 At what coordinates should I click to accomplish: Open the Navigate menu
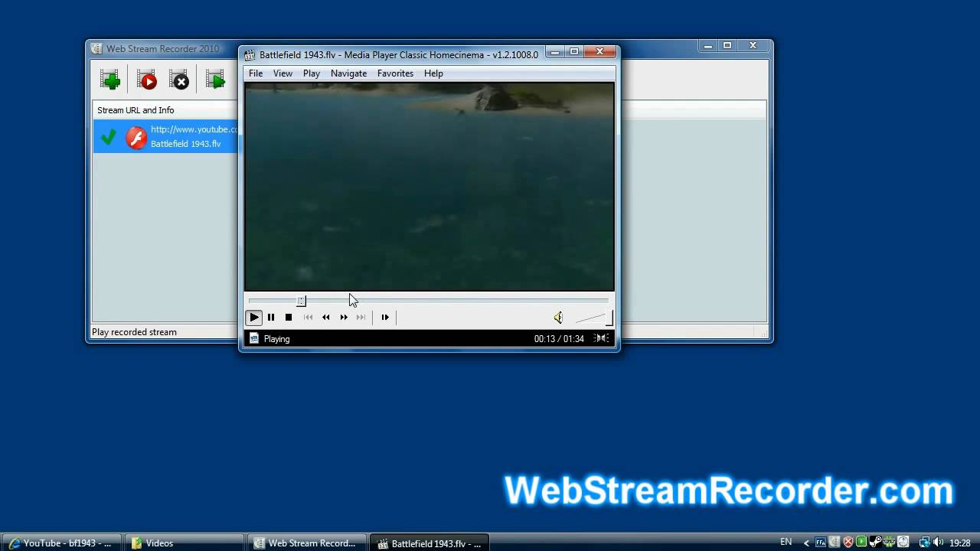pos(348,73)
